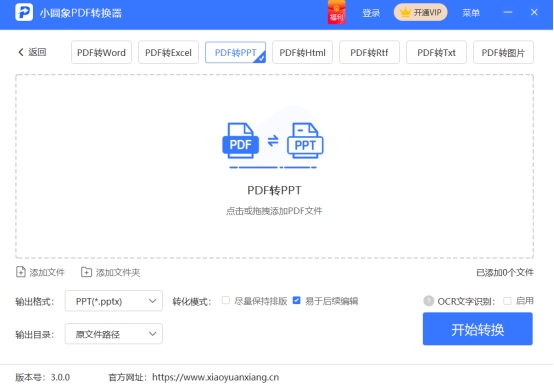Close the PDF converter window
This screenshot has height=388, width=554.
tap(534, 12)
